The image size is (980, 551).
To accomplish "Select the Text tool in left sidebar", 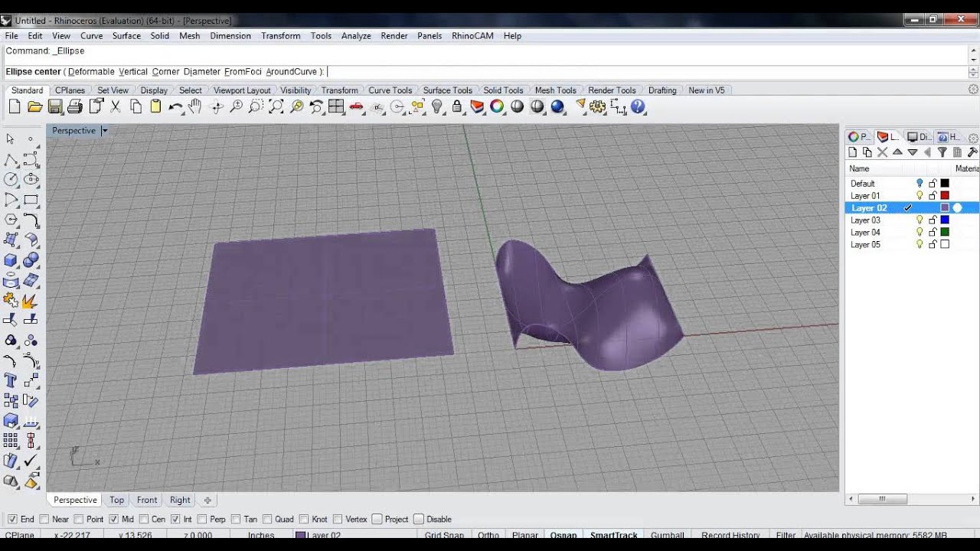I will coord(11,380).
